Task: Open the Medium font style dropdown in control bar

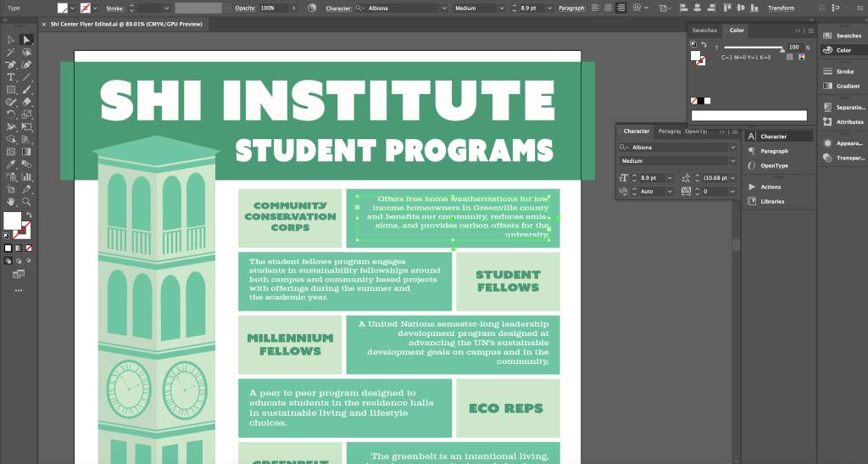Action: (x=501, y=8)
